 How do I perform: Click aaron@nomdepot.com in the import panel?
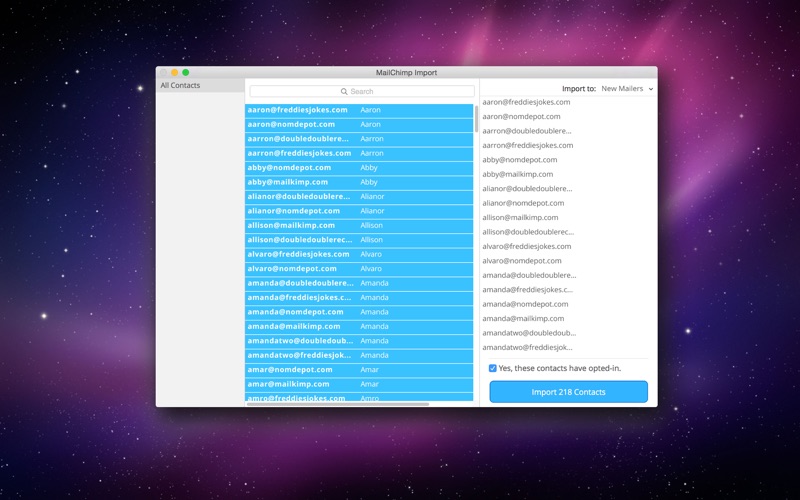[521, 116]
